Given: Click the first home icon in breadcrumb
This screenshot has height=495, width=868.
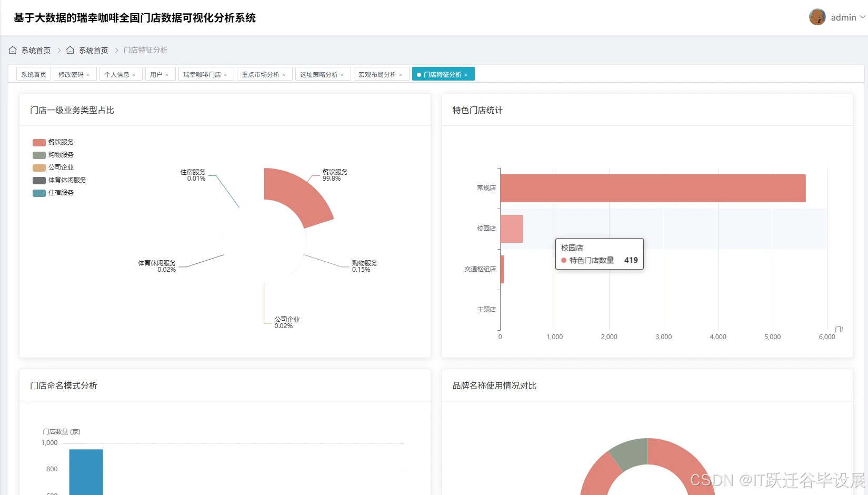Looking at the screenshot, I should tap(13, 50).
